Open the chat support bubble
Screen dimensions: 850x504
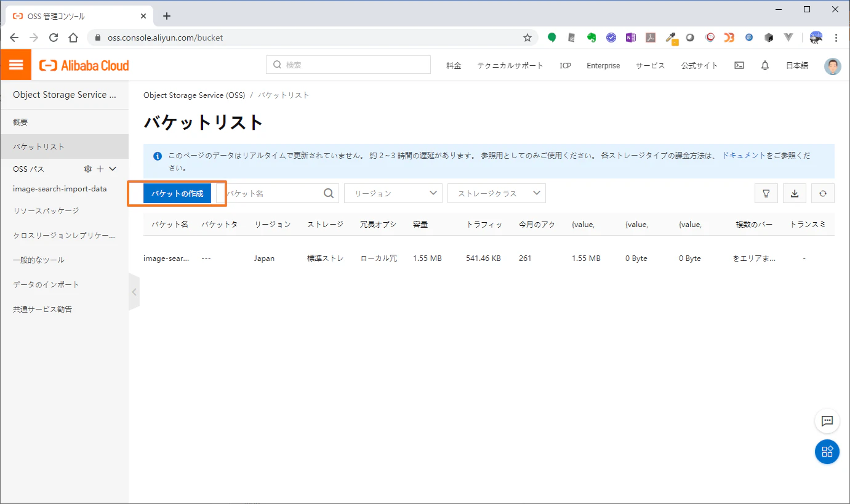point(827,421)
